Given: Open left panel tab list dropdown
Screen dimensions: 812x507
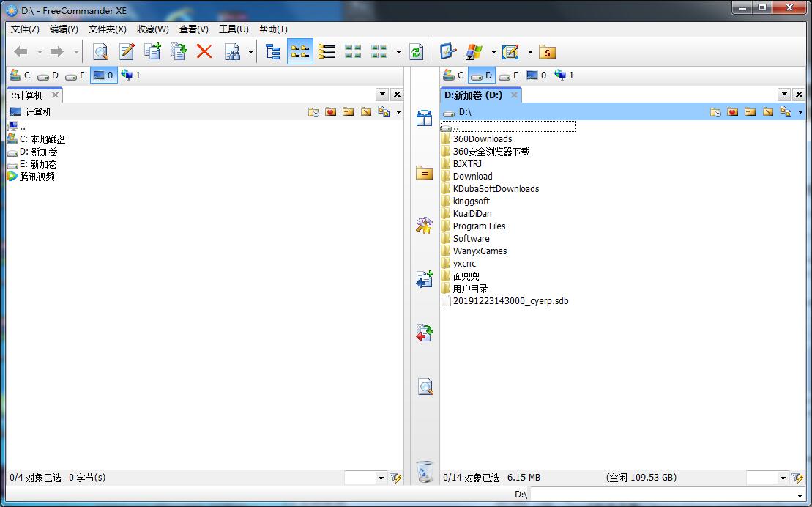Looking at the screenshot, I should tap(382, 95).
